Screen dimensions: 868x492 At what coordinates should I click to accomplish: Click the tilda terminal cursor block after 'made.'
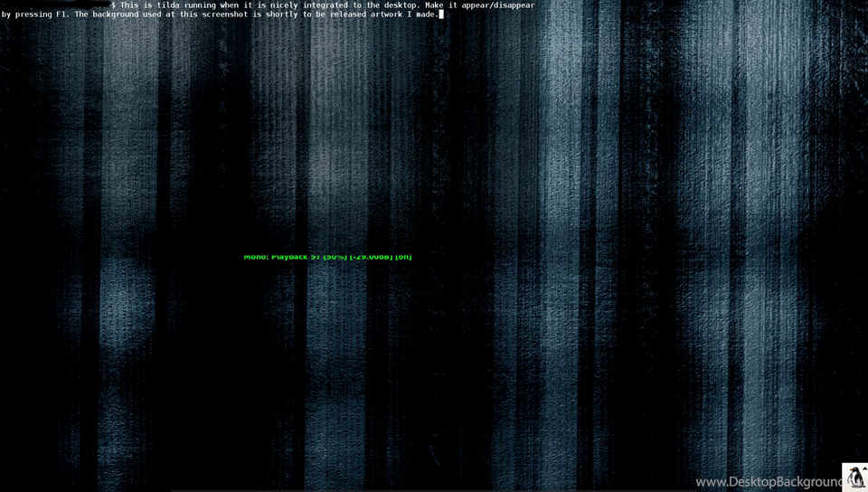441,14
